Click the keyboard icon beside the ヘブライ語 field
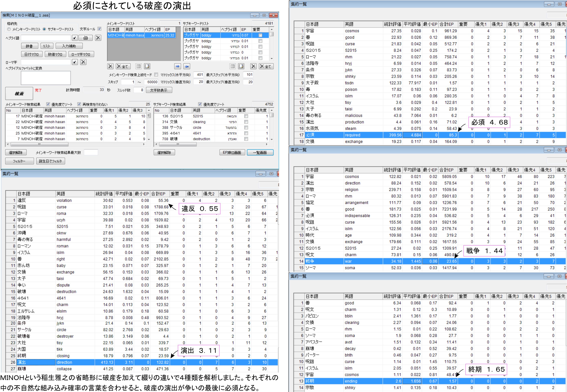 tap(86, 38)
